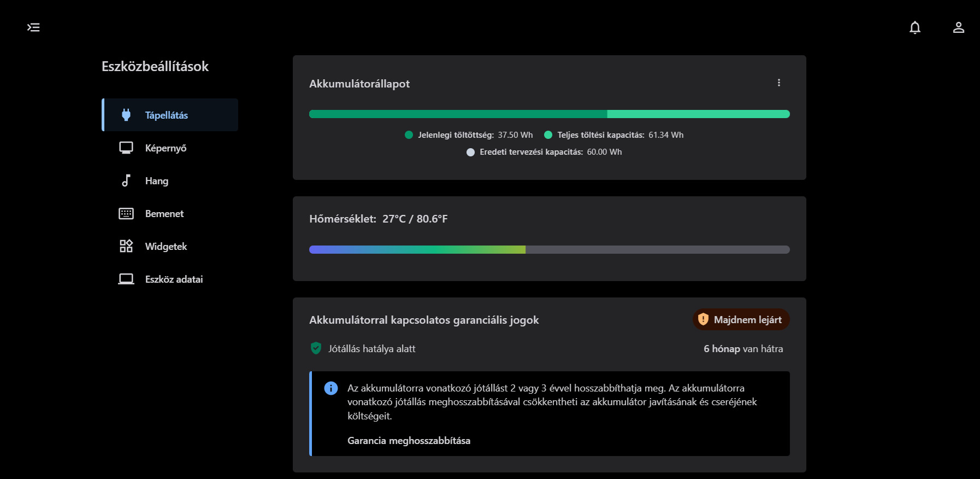The width and height of the screenshot is (980, 479).
Task: Click the keyboard icon beside Bemenet
Action: [x=126, y=213]
